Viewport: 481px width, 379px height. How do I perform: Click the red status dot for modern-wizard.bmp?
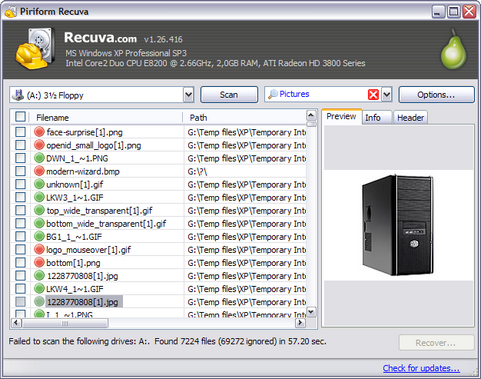(39, 171)
